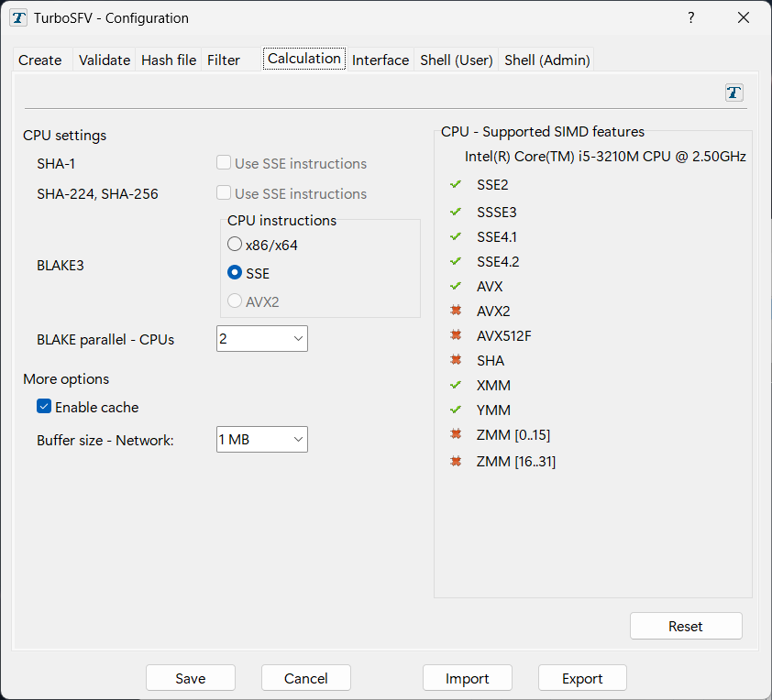
Task: Disable the Enable cache checkbox
Action: (x=44, y=407)
